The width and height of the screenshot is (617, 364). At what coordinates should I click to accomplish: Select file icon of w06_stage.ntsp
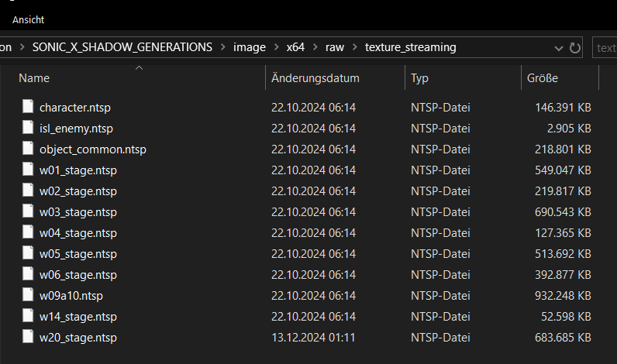(x=28, y=273)
